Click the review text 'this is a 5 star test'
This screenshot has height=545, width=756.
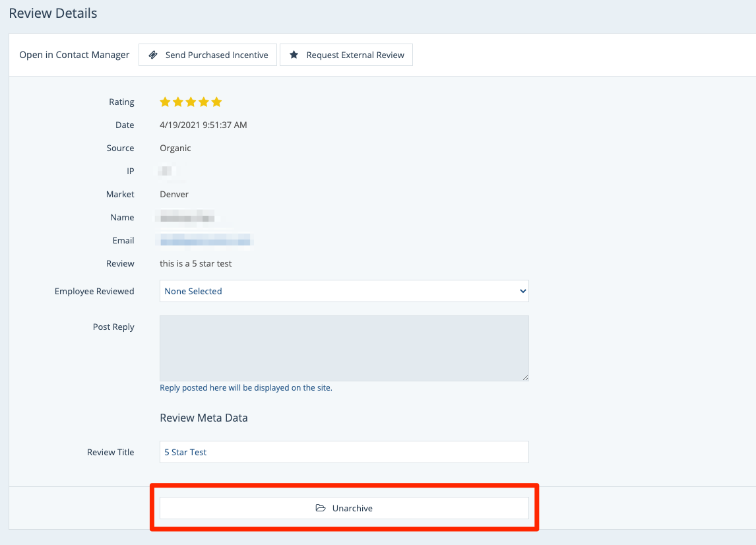(x=195, y=263)
